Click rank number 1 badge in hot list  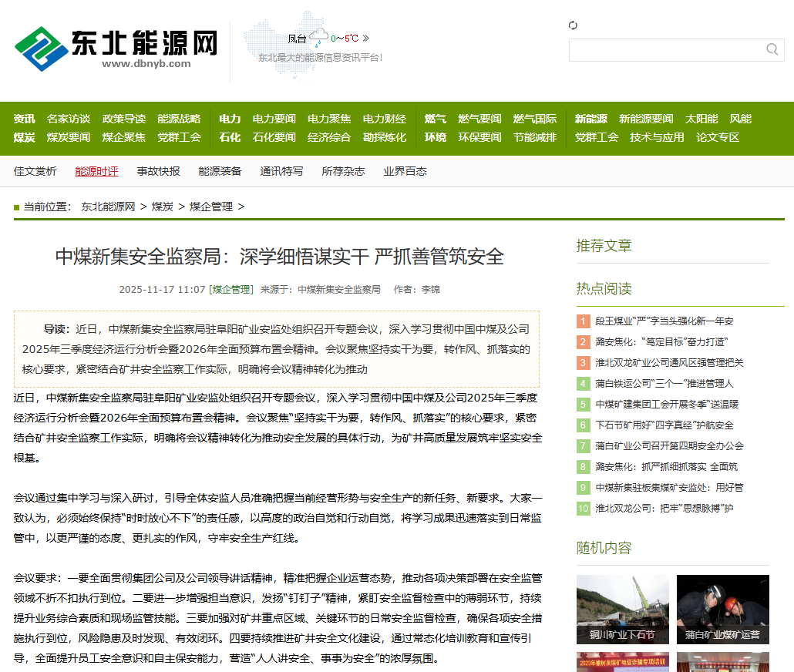[x=583, y=321]
